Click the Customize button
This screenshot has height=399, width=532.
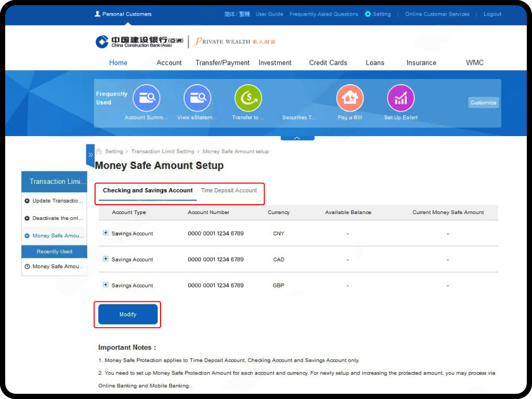pos(483,103)
